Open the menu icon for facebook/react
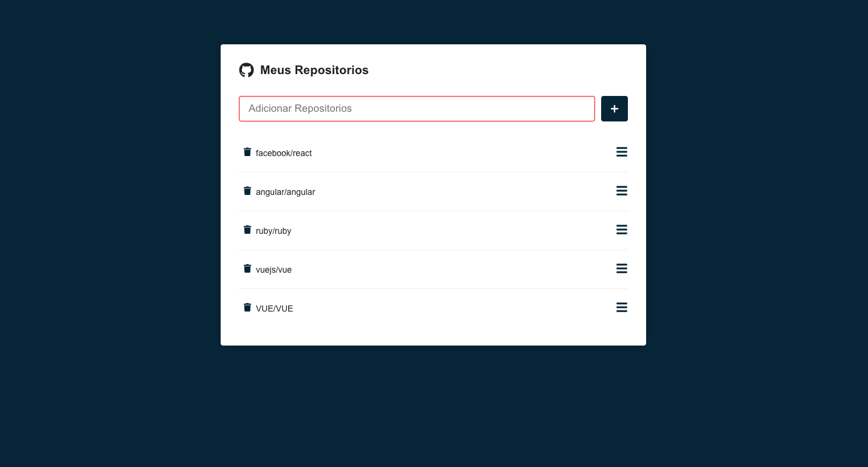 coord(621,152)
